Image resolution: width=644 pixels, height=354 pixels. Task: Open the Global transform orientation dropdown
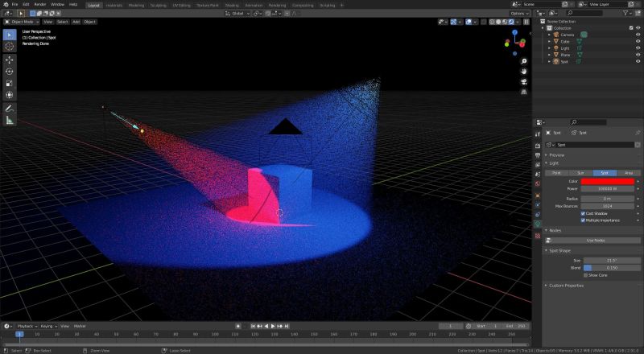(237, 14)
